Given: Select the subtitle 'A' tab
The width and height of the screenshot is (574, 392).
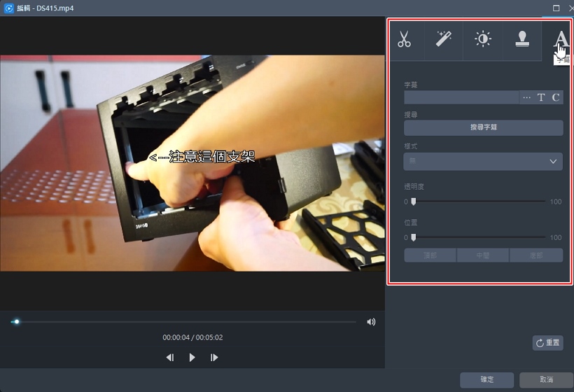Looking at the screenshot, I should [x=559, y=40].
